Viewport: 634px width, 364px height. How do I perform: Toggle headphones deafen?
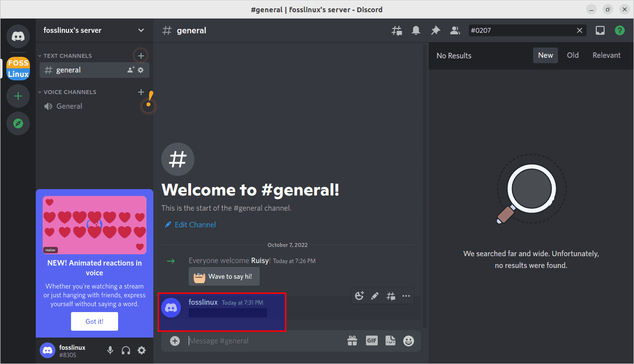click(x=126, y=350)
